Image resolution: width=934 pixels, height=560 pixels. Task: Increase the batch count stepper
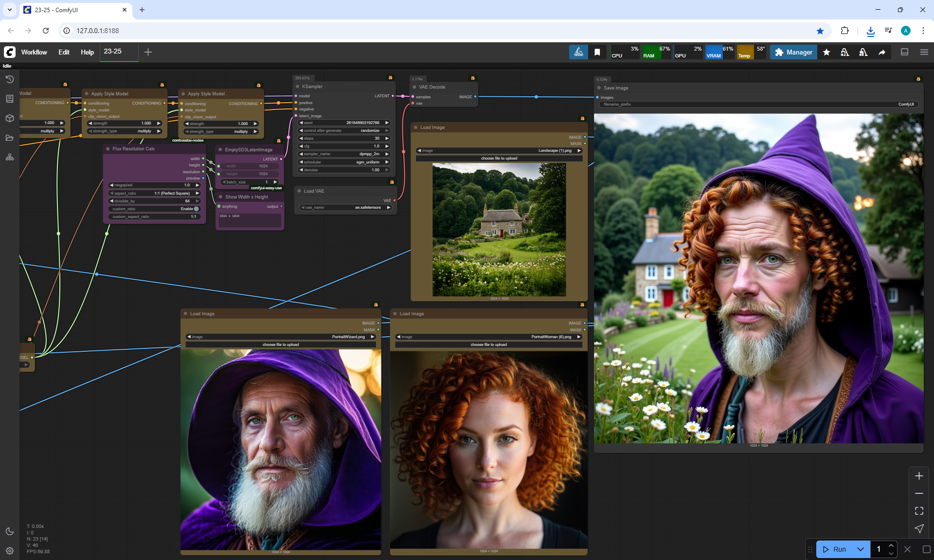(x=891, y=545)
